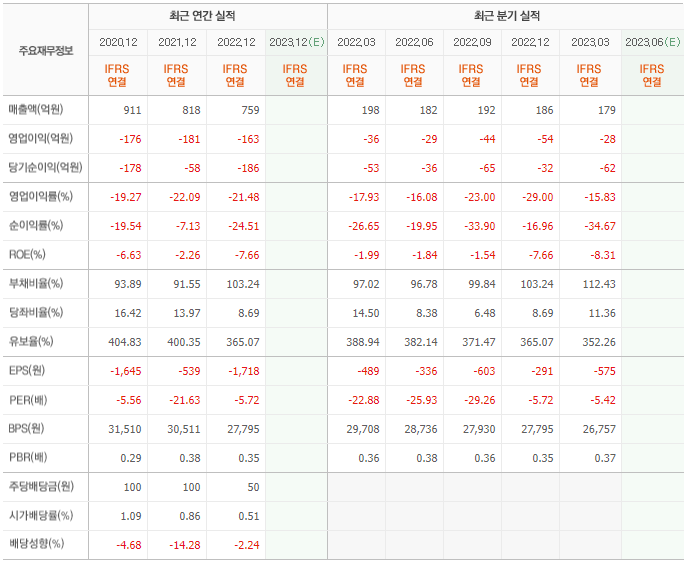The width and height of the screenshot is (688, 563).
Task: Select the 배당성향(%) row label
Action: (36, 544)
